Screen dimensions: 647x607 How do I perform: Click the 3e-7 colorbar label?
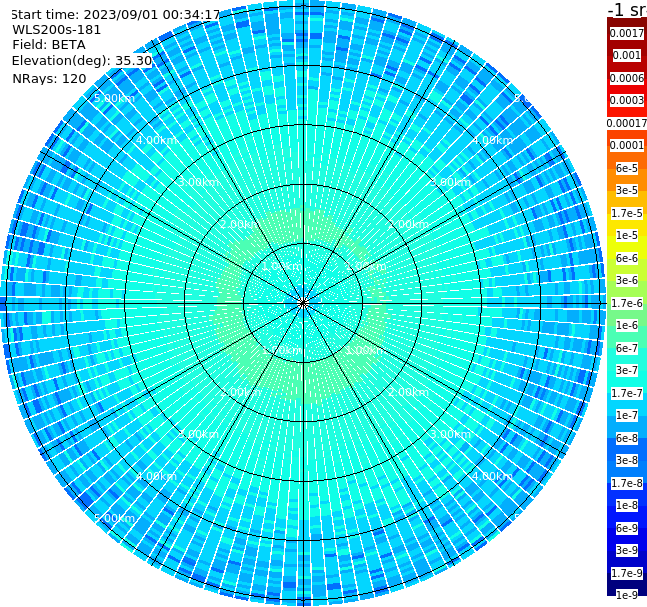pos(627,370)
